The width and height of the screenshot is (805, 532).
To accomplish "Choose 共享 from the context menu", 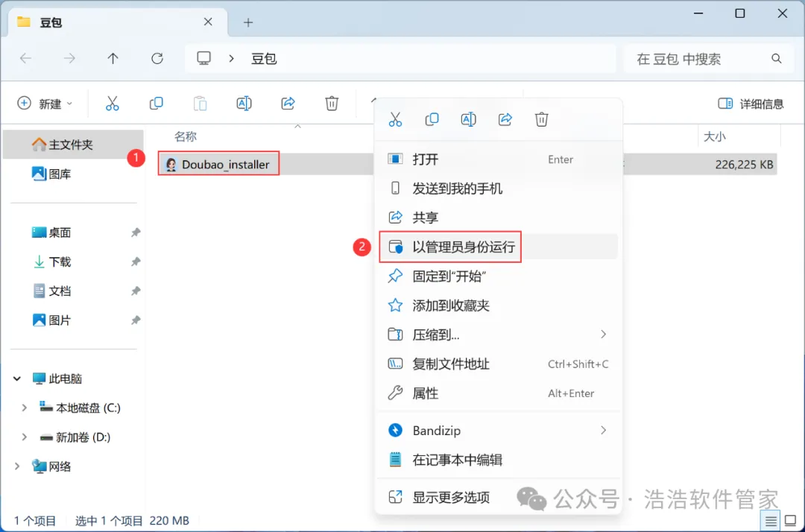I will (498, 218).
